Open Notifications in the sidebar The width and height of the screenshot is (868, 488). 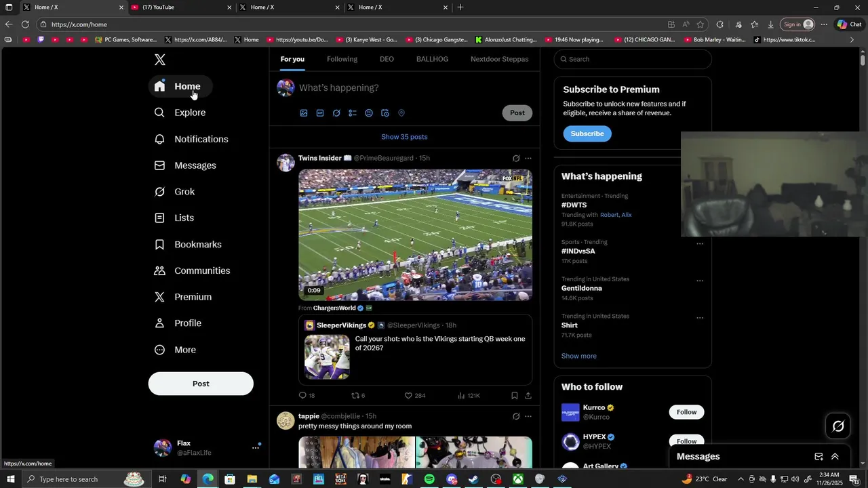pyautogui.click(x=191, y=139)
